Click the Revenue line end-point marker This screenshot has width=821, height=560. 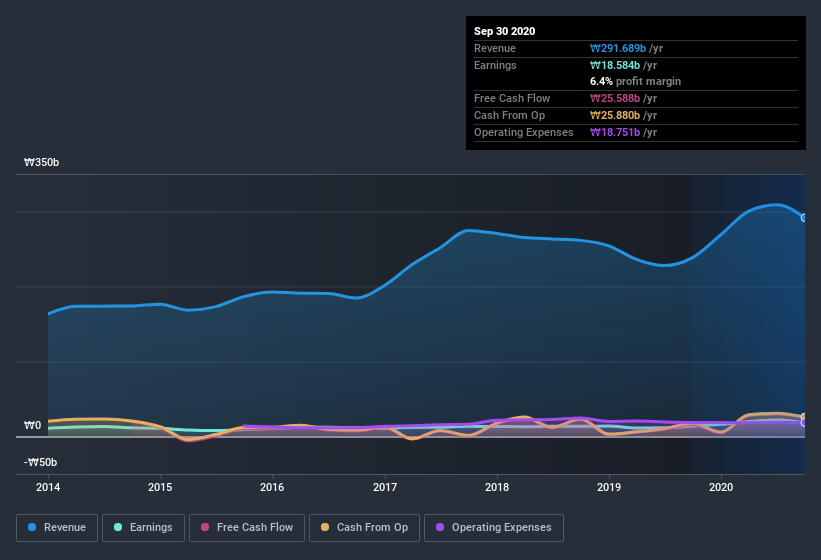click(804, 217)
